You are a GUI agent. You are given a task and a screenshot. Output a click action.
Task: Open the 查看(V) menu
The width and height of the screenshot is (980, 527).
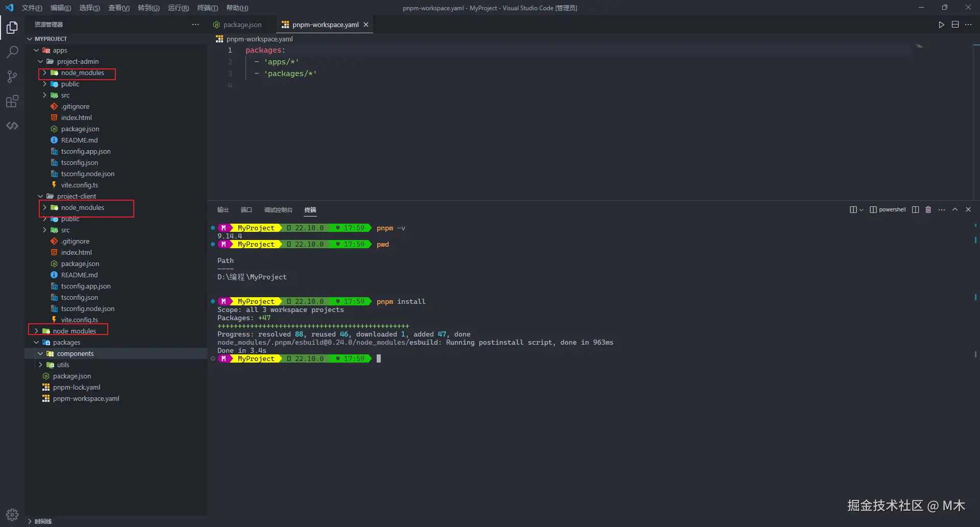(119, 8)
